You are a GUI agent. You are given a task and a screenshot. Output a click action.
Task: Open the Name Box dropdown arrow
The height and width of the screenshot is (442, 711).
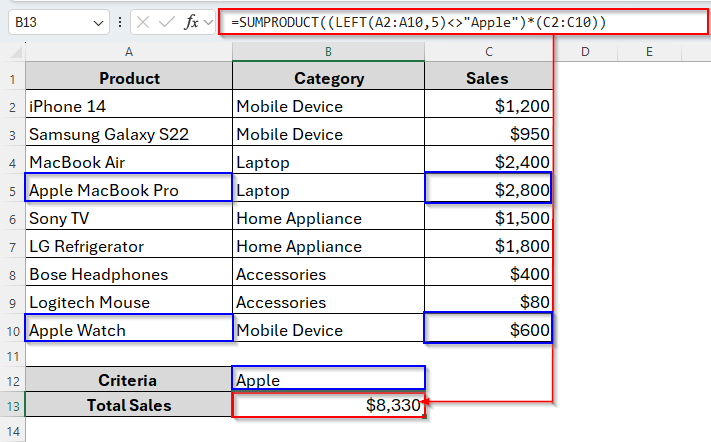tap(97, 21)
